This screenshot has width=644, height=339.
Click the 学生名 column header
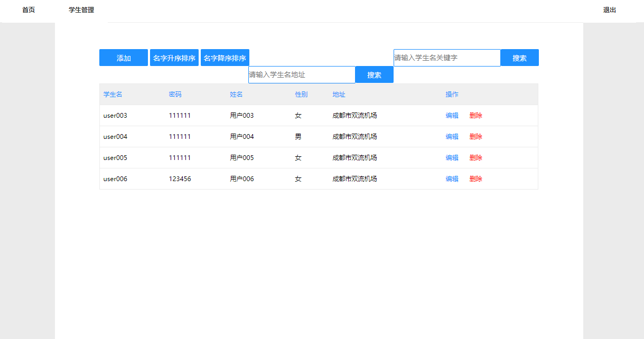(113, 94)
